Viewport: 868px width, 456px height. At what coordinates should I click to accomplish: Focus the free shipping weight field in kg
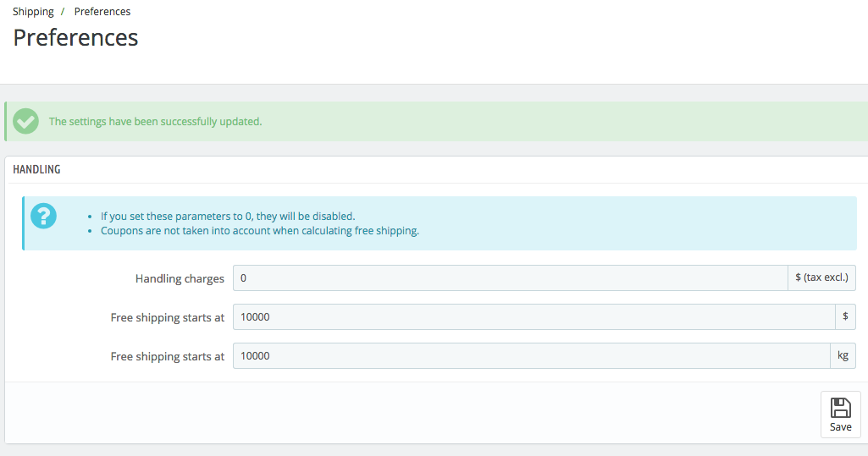[532, 355]
